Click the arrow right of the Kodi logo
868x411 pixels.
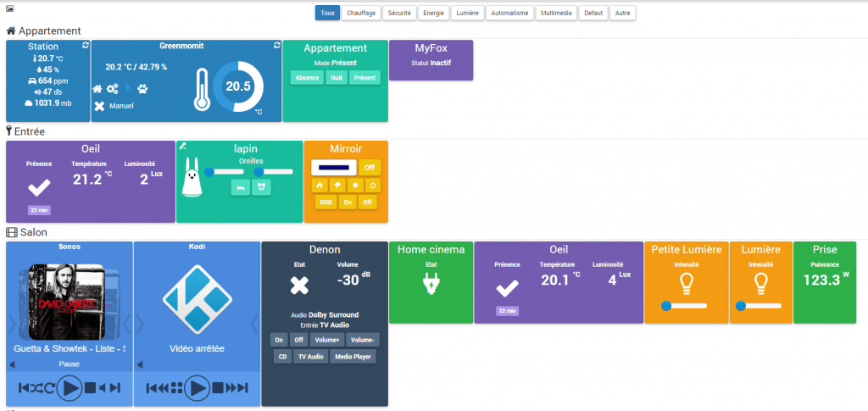coord(254,324)
